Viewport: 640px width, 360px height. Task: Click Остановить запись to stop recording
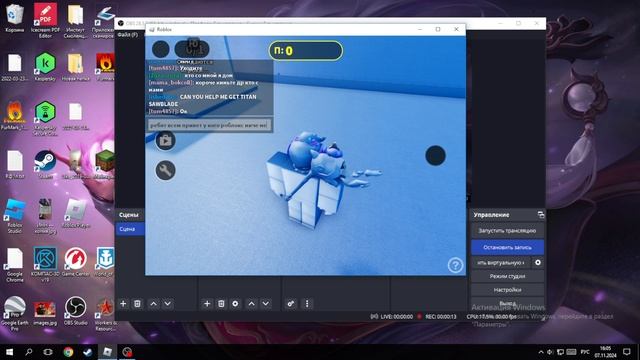coord(507,247)
